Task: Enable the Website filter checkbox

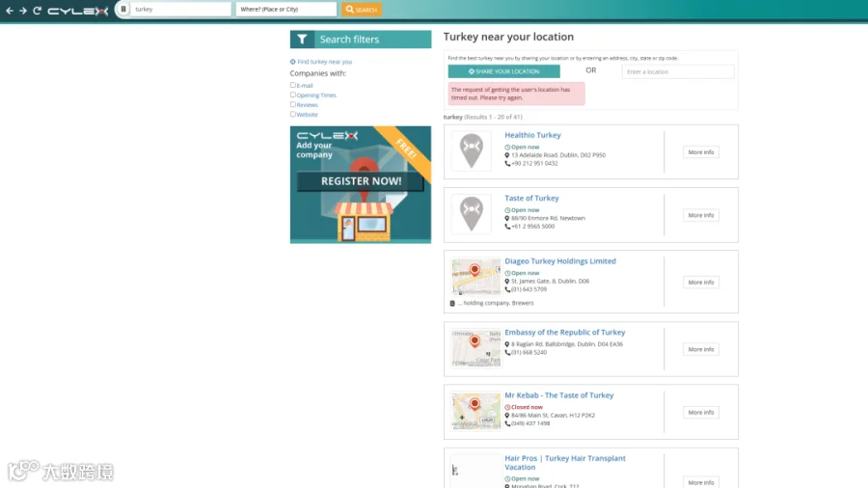Action: (293, 114)
